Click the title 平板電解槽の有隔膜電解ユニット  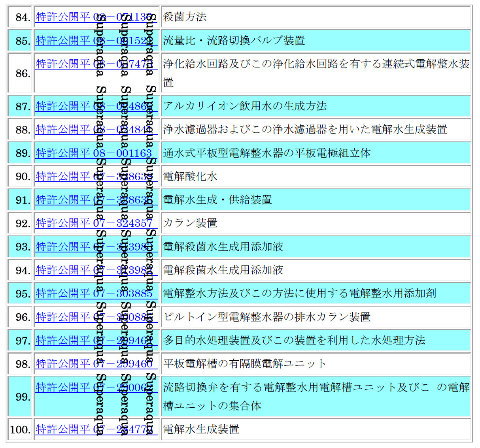245,363
